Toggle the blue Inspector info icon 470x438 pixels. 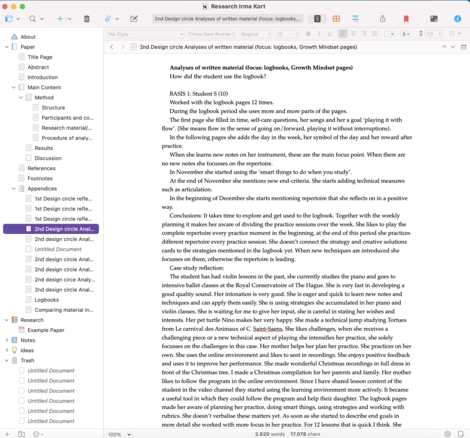click(458, 19)
